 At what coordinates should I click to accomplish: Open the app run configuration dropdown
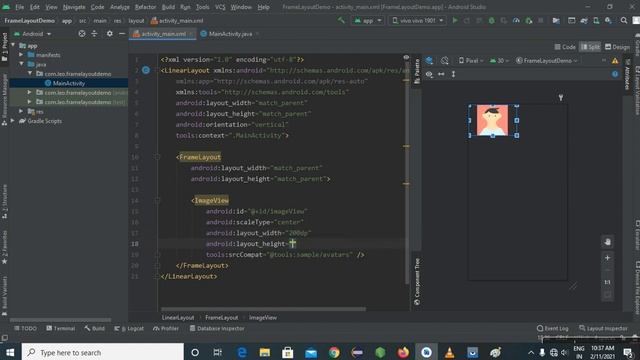367,20
